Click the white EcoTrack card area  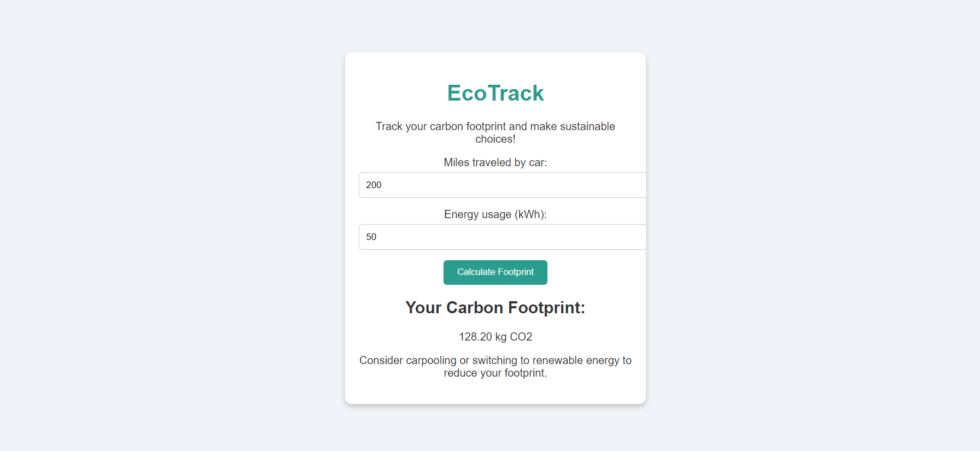tap(495, 394)
